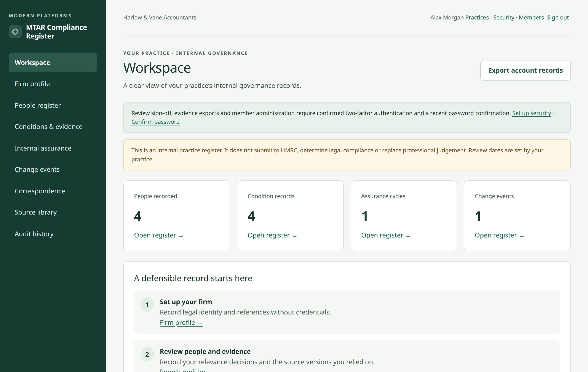
Task: Click the Alex Morgan user name
Action: (x=447, y=18)
